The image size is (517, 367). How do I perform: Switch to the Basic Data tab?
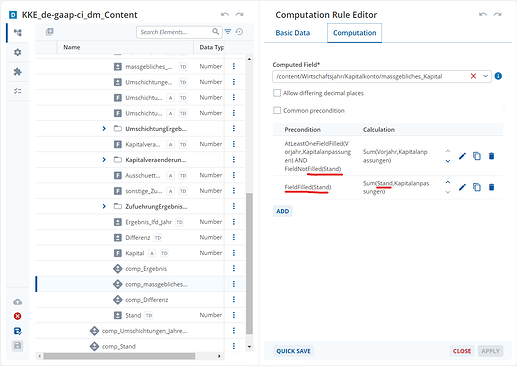coord(293,33)
